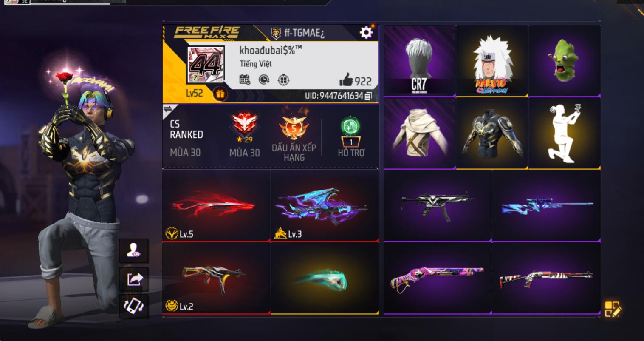Copy the UID with the copy icon
644x341 pixels.
(368, 96)
